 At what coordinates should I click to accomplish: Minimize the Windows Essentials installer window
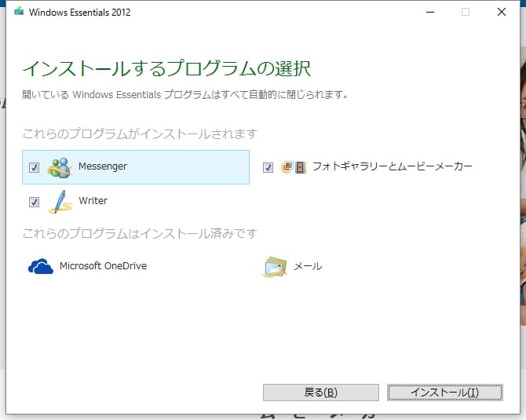[429, 12]
